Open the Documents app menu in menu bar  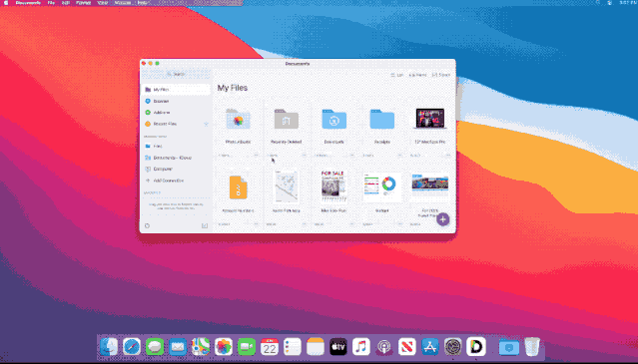pyautogui.click(x=28, y=2)
